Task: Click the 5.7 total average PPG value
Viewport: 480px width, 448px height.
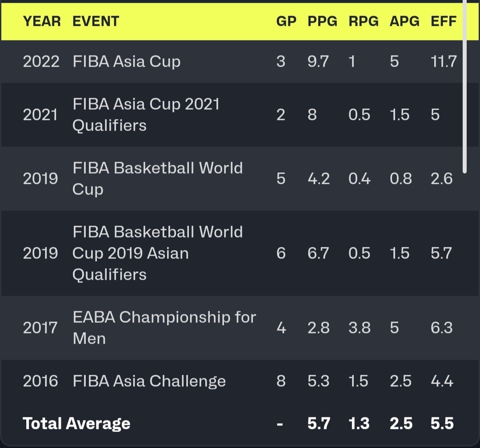Action: (319, 423)
